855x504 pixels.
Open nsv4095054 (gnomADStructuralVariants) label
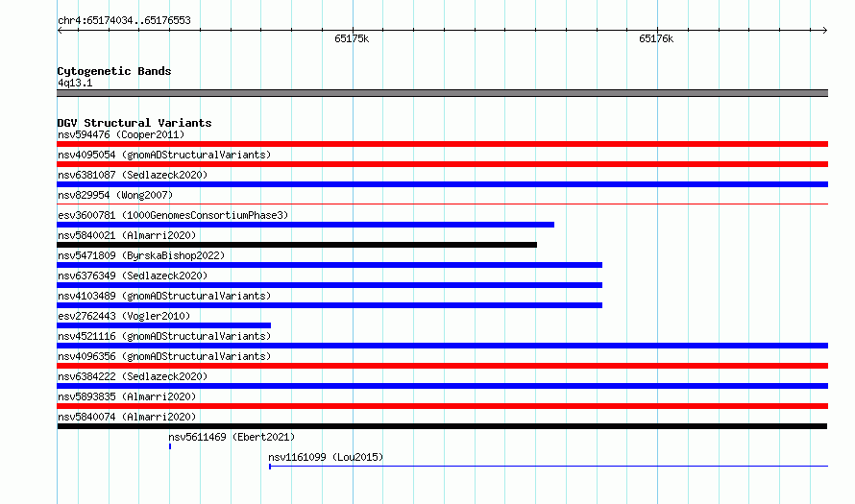[x=164, y=155]
